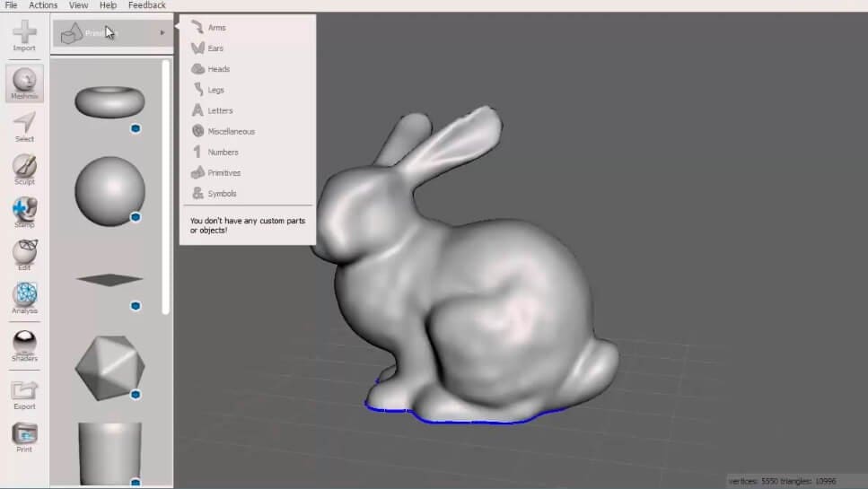The image size is (868, 489).
Task: Click the blue badge on the icosahedron
Action: pyautogui.click(x=136, y=395)
